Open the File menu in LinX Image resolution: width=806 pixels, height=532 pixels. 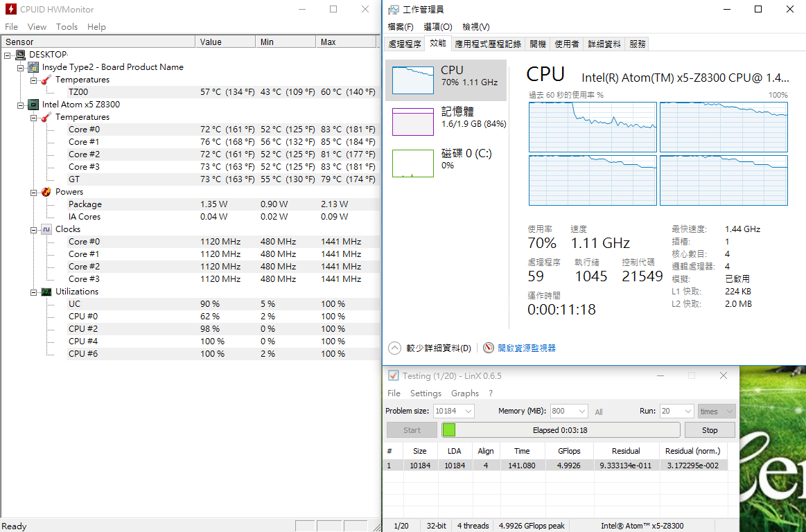[394, 393]
